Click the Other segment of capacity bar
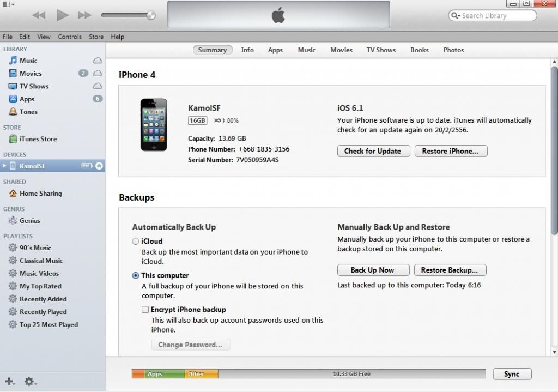This screenshot has height=392, width=558. (202, 374)
